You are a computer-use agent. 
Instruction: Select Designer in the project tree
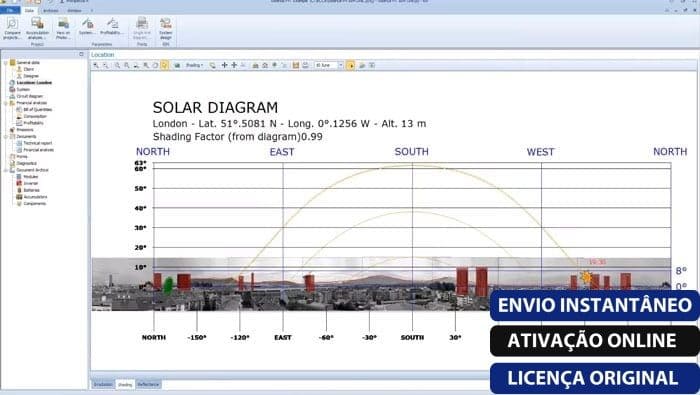click(x=31, y=76)
